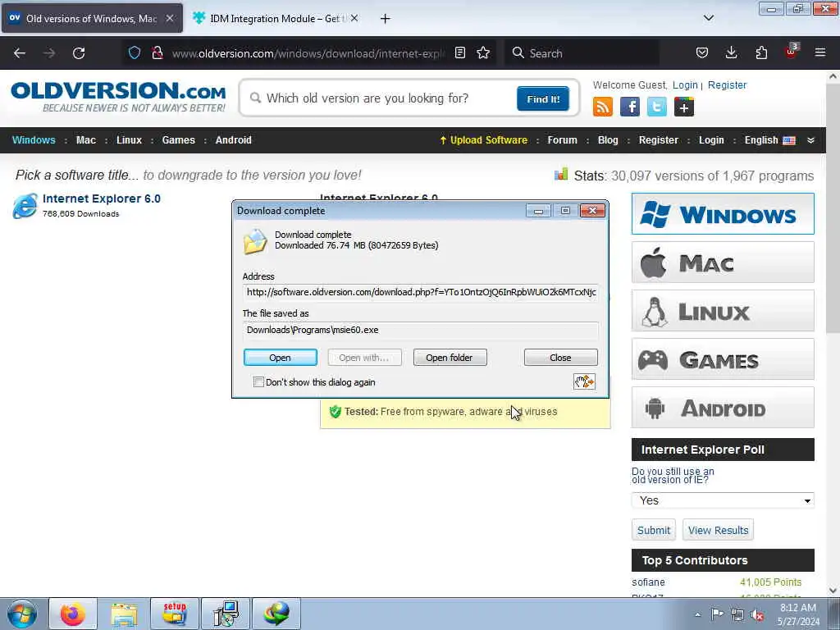Expand the nav bar double chevron

[x=810, y=140]
